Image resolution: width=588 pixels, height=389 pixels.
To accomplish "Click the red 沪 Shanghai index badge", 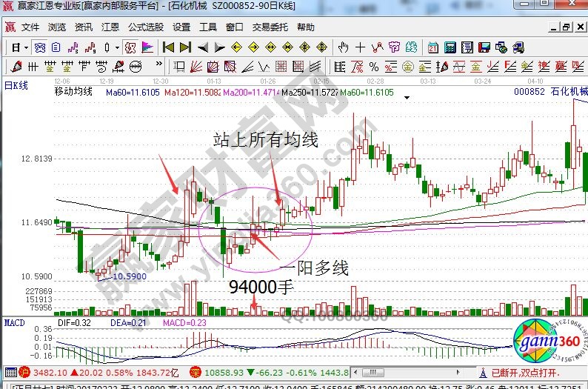I will (24, 373).
